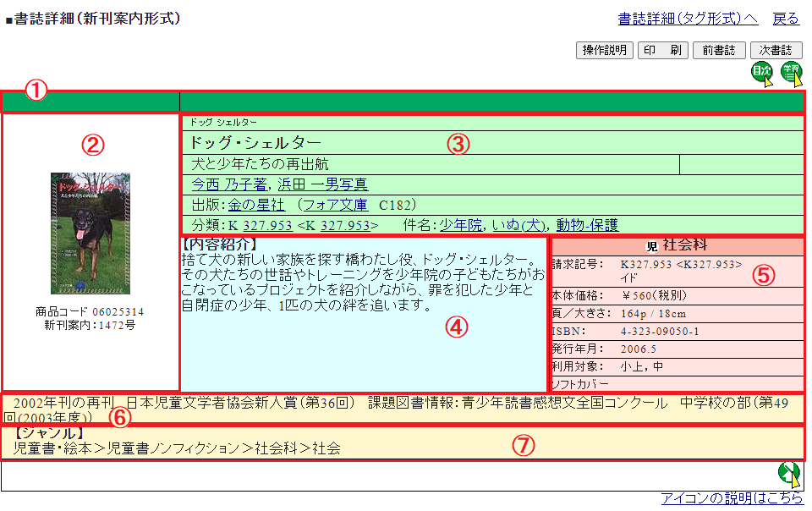The image size is (812, 511).
Task: Open subject link 動物-保護
Action: tap(587, 225)
